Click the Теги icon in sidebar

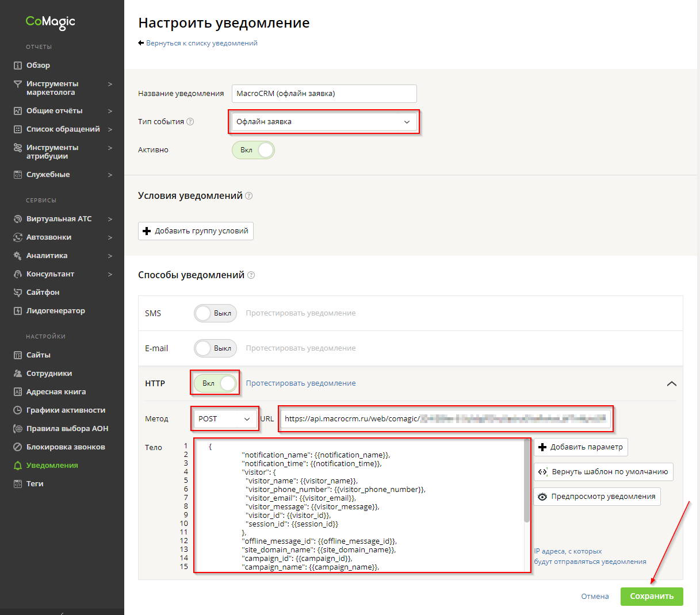18,484
